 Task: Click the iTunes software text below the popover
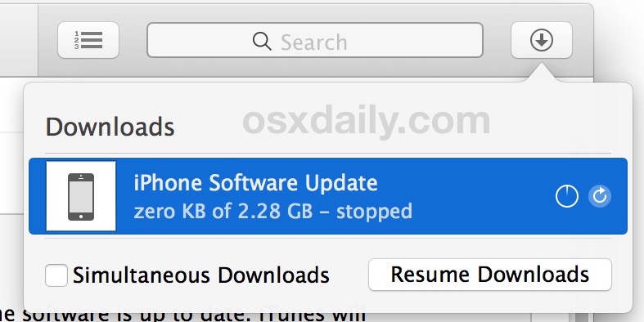[182, 316]
